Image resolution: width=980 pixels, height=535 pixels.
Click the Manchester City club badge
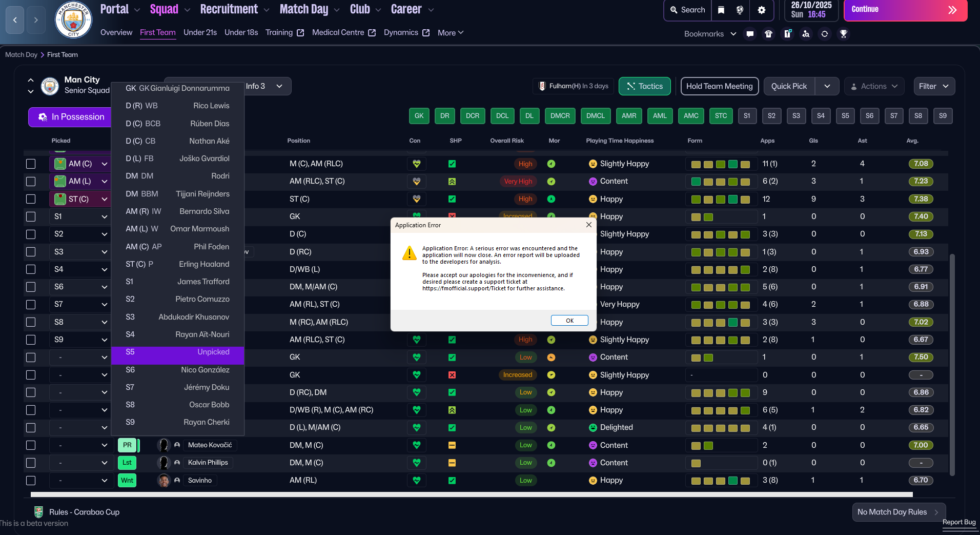(73, 20)
